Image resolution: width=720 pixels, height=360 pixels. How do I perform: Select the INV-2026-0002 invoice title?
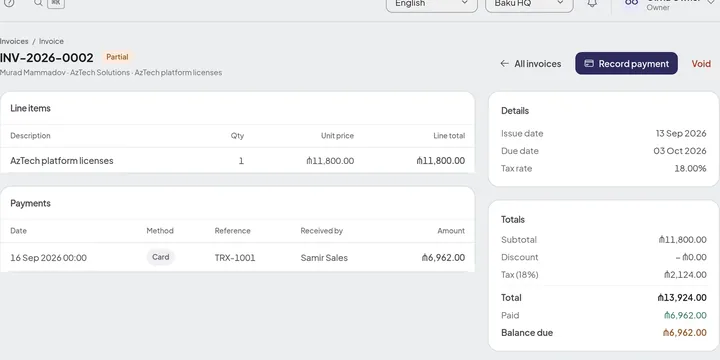coord(46,58)
